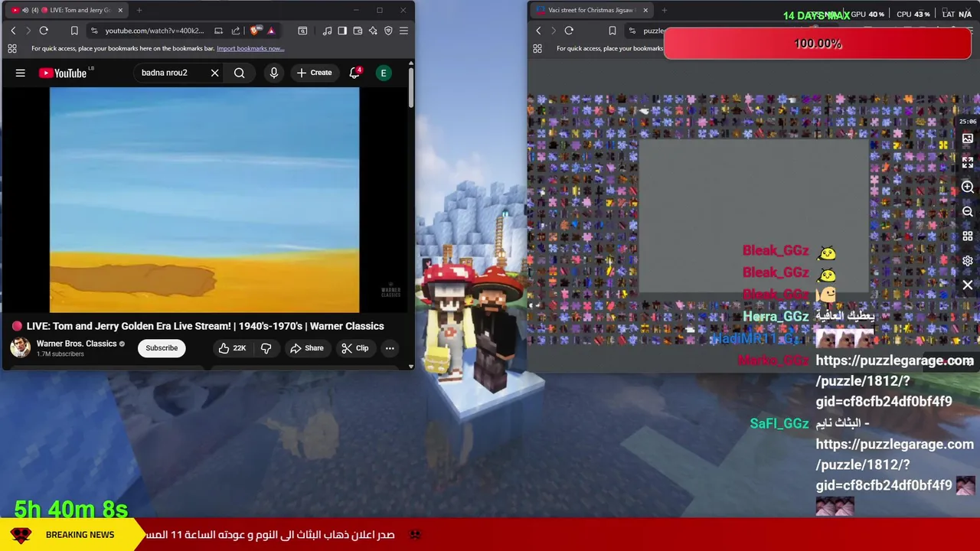980x551 pixels.
Task: Open Warner Bros. Classics channel name link
Action: 77,344
